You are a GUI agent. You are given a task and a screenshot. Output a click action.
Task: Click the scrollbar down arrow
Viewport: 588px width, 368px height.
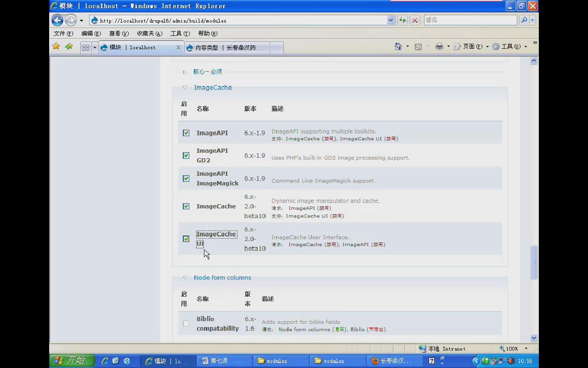[534, 338]
